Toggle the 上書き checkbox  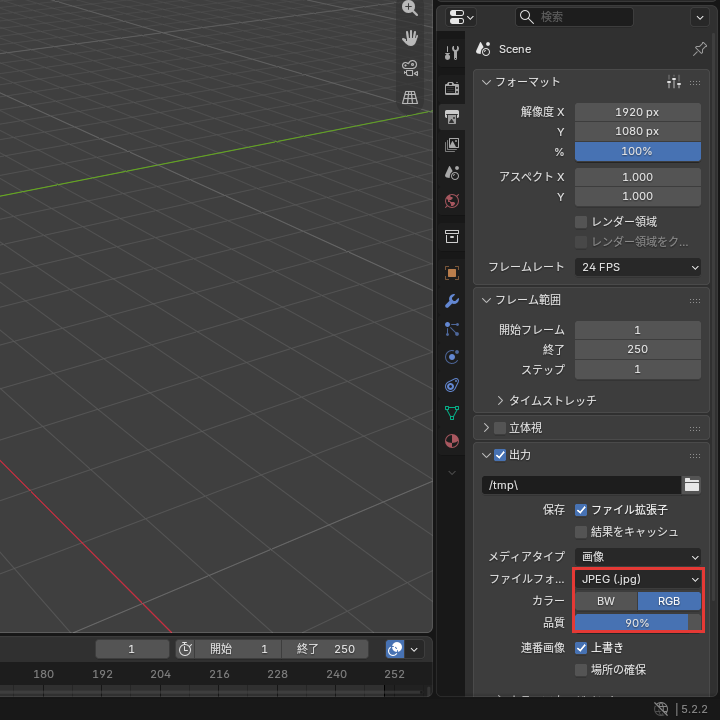tap(581, 647)
